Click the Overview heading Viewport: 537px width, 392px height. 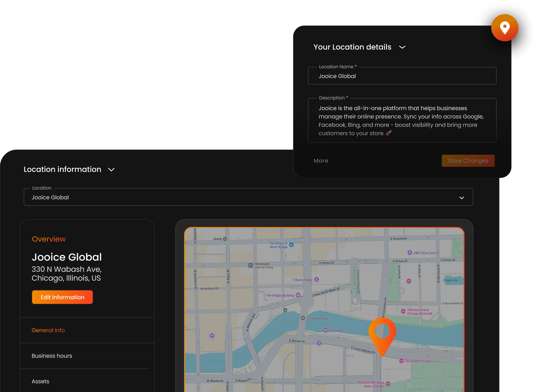click(x=49, y=239)
